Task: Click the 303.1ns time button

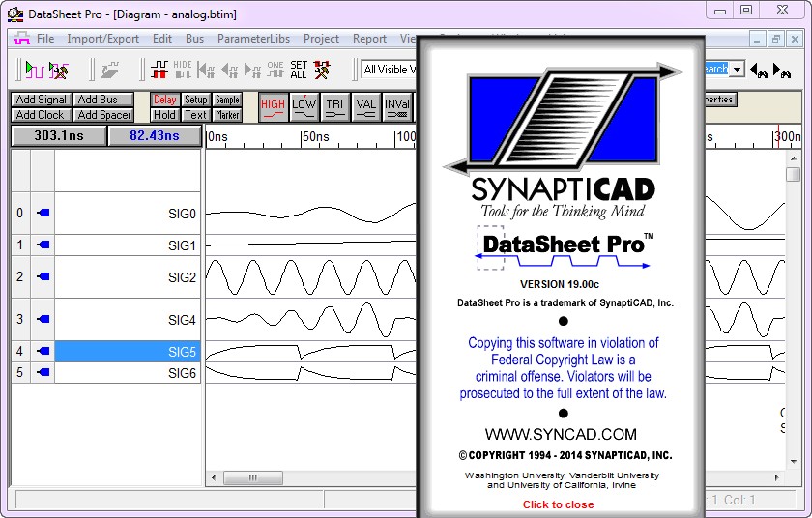Action: (59, 135)
